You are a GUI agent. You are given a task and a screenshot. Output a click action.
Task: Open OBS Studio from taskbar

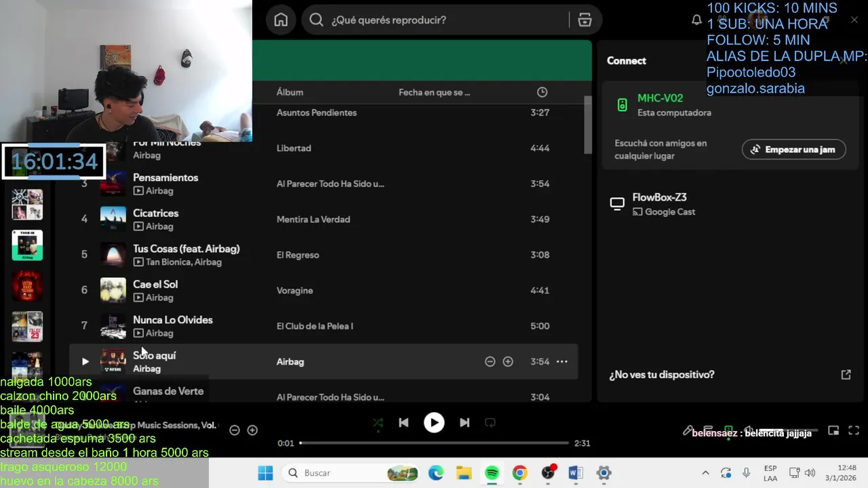pyautogui.click(x=548, y=473)
